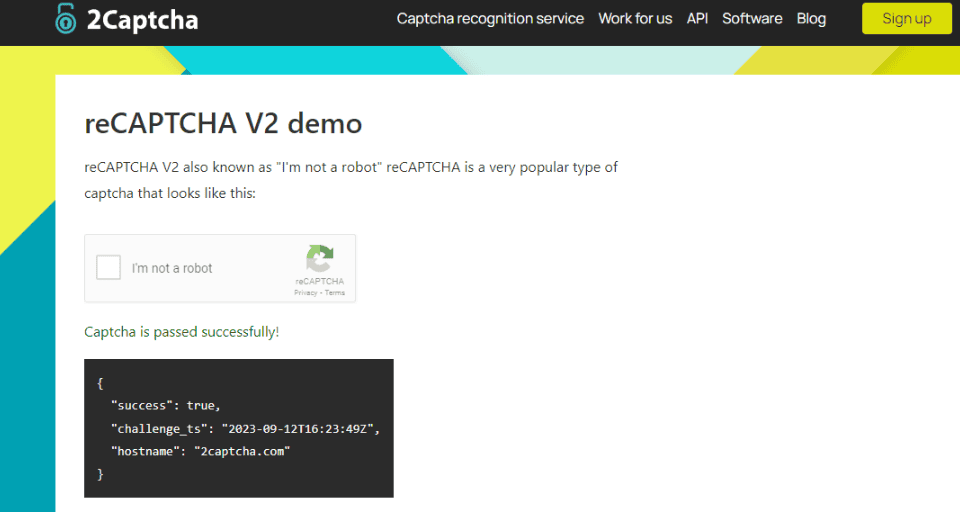Check the I'm not a robot checkbox
The height and width of the screenshot is (512, 960).
click(x=108, y=268)
